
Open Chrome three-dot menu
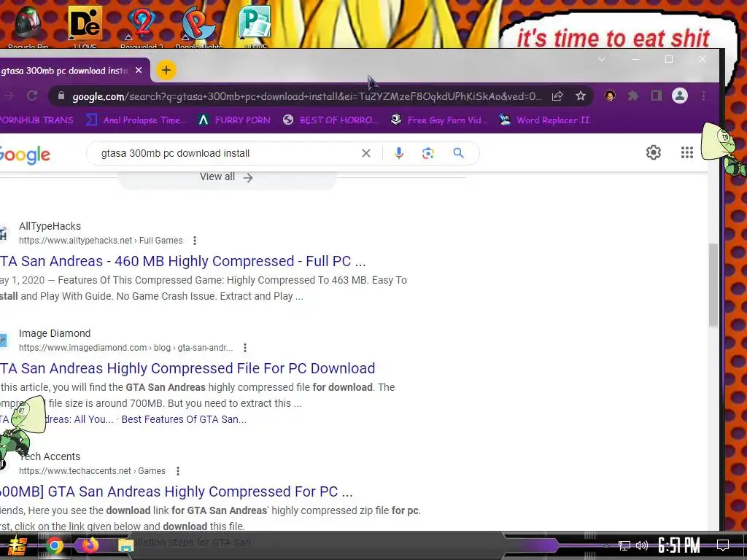coord(704,96)
